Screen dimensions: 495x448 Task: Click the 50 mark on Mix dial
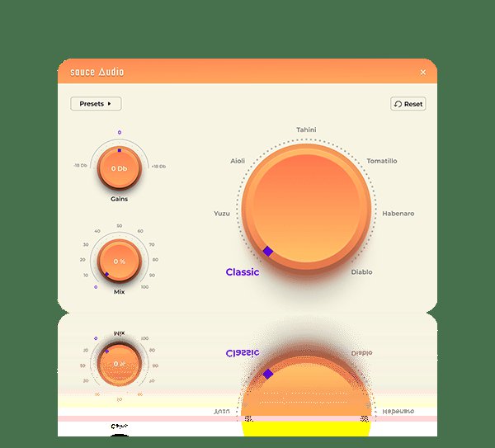pos(120,225)
